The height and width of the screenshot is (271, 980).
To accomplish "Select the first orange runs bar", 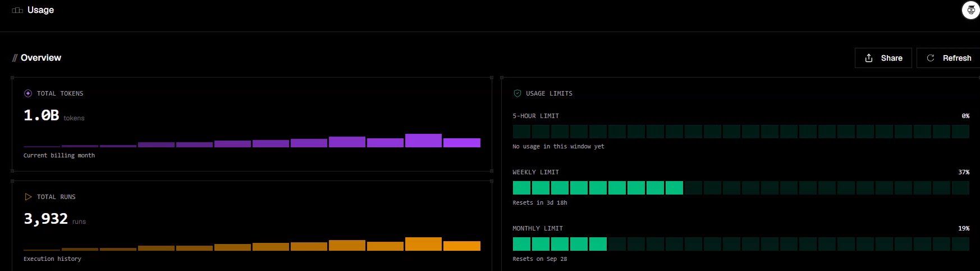I will [x=42, y=250].
